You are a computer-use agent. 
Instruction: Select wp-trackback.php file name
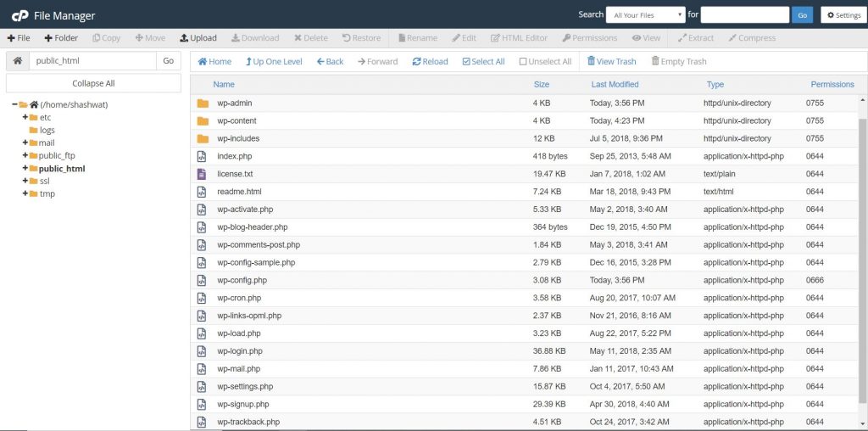(248, 423)
